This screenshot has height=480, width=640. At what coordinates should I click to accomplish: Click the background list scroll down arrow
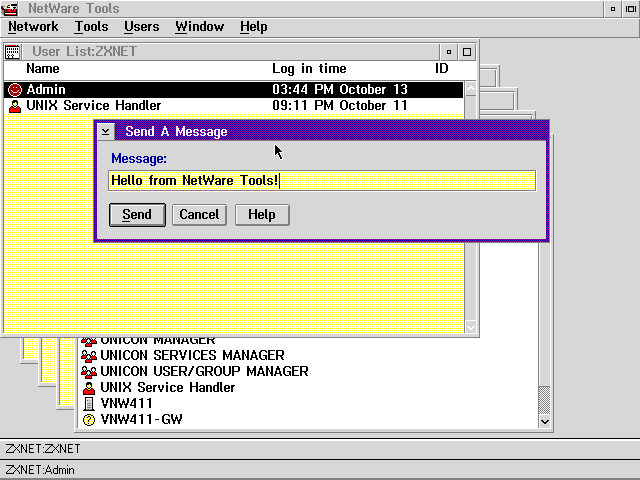pos(544,422)
